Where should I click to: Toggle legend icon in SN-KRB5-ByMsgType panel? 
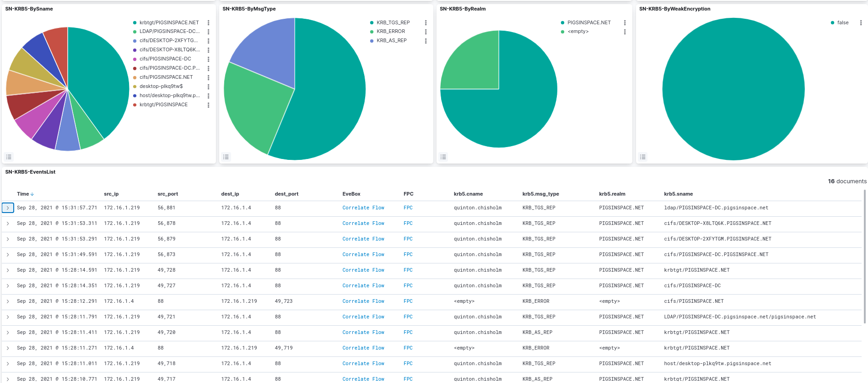[x=226, y=157]
